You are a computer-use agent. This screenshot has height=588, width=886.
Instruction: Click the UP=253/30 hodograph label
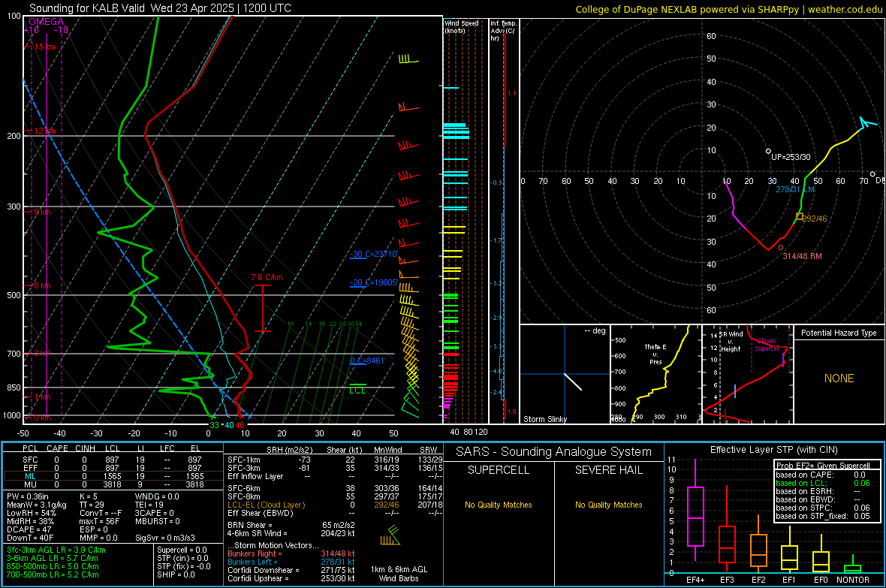(791, 157)
